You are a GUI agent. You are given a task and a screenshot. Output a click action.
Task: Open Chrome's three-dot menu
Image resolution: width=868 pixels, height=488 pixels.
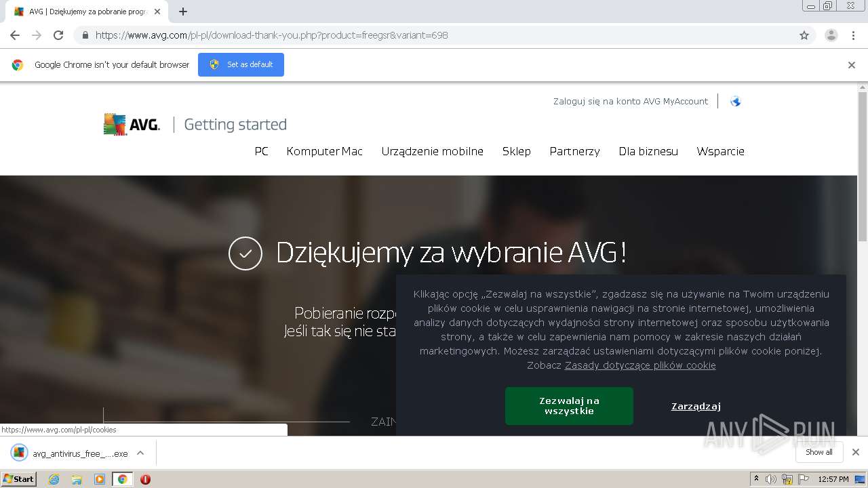[854, 35]
